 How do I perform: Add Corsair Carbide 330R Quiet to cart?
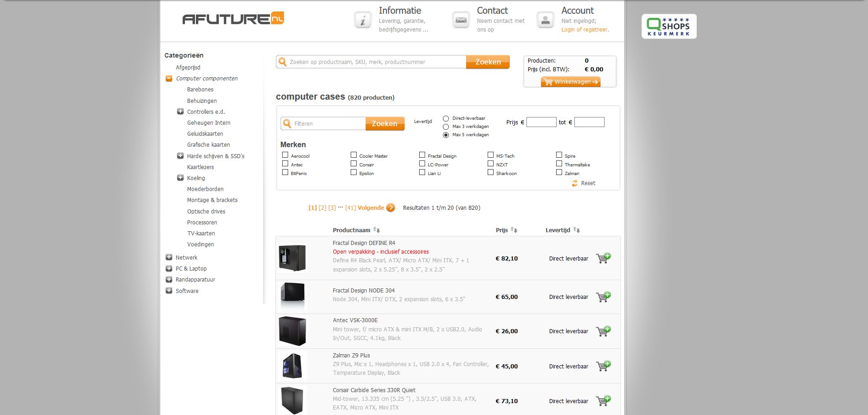603,401
